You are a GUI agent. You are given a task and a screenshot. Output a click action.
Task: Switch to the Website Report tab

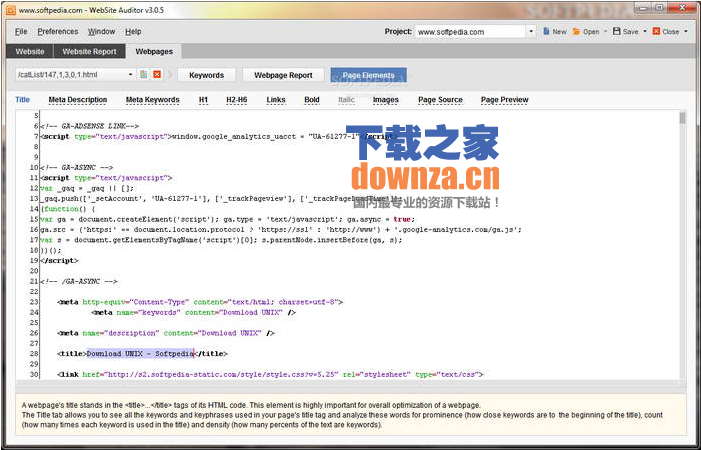pos(89,51)
